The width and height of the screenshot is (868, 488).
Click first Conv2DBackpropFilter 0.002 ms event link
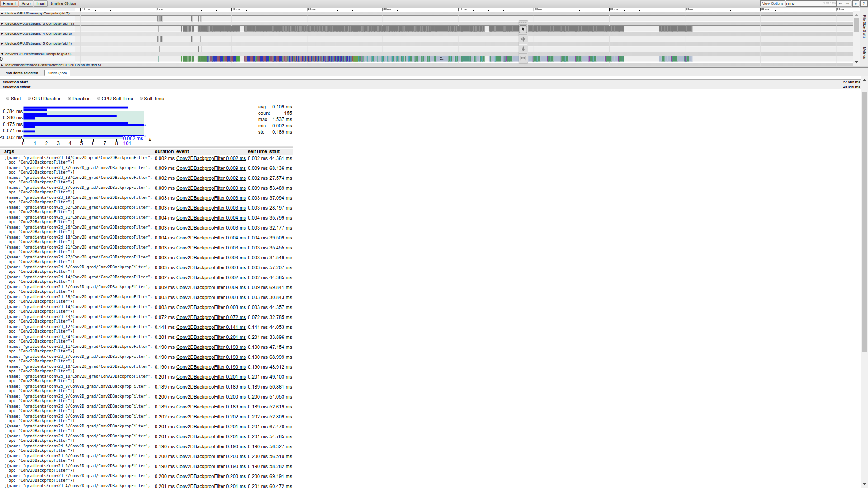coord(211,159)
